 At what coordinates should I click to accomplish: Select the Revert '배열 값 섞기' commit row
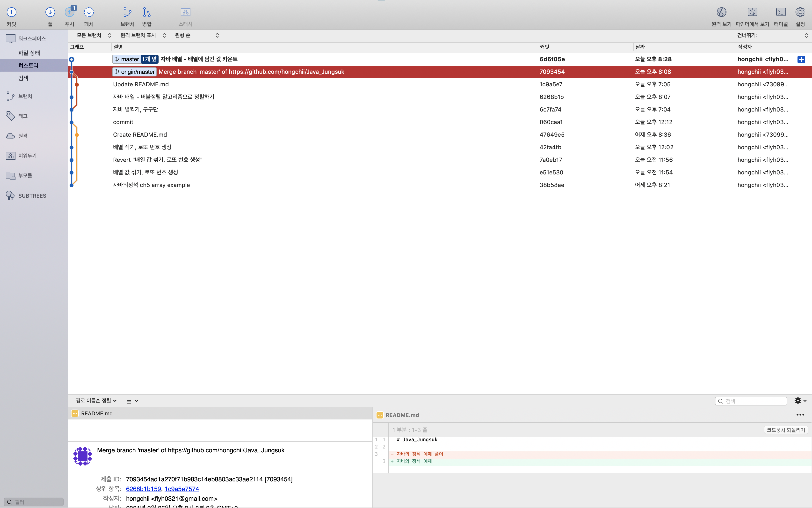click(440, 160)
